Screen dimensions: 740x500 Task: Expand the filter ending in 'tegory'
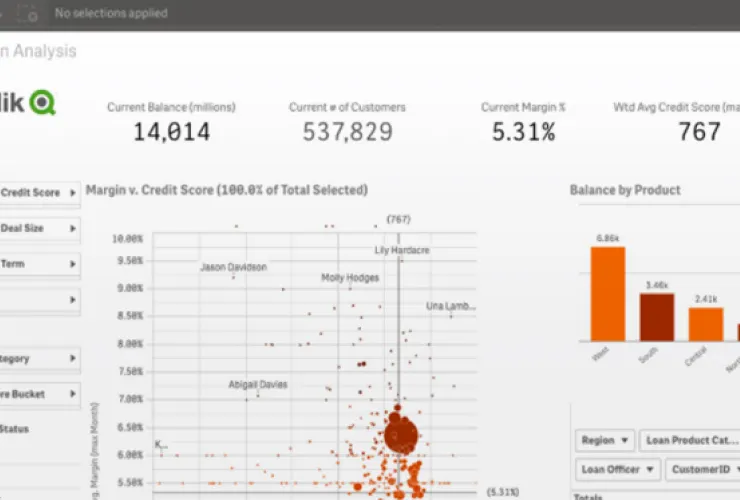[x=40, y=358]
